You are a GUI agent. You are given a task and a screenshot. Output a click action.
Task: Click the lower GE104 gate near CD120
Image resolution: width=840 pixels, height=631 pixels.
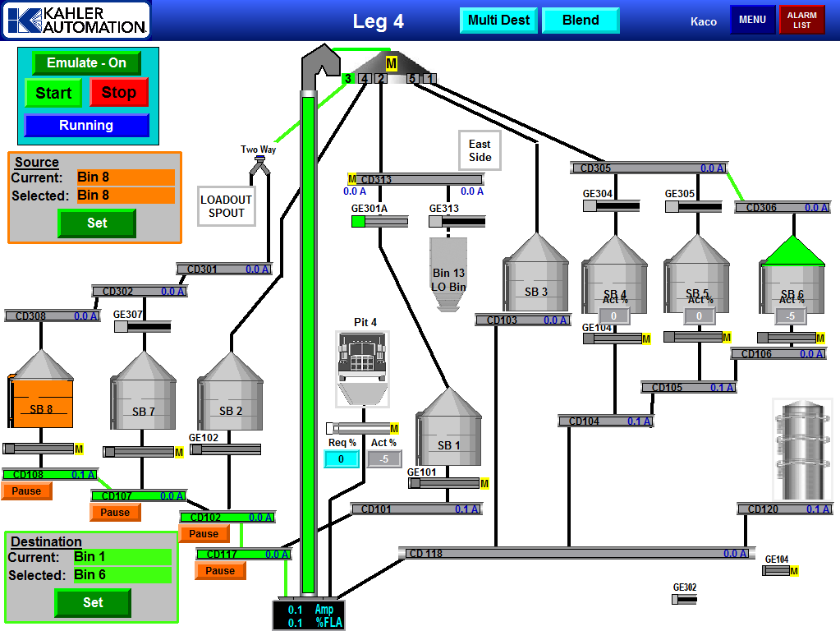coord(776,571)
